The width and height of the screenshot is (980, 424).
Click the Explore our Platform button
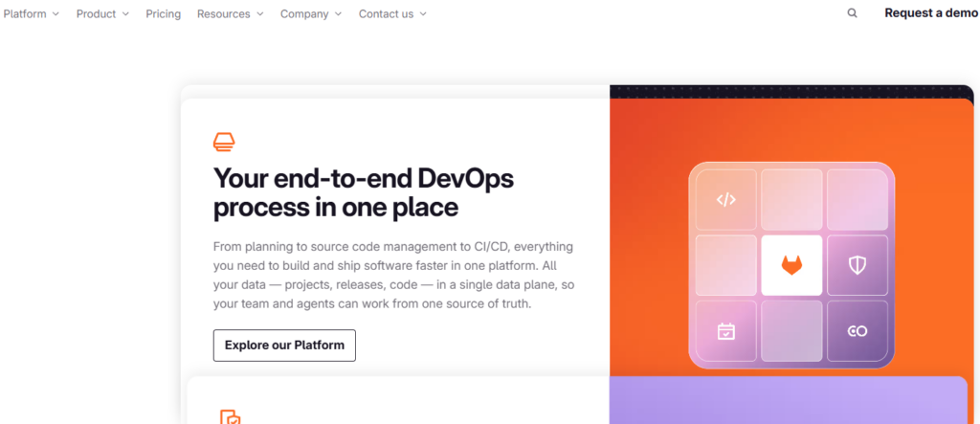[x=284, y=346]
